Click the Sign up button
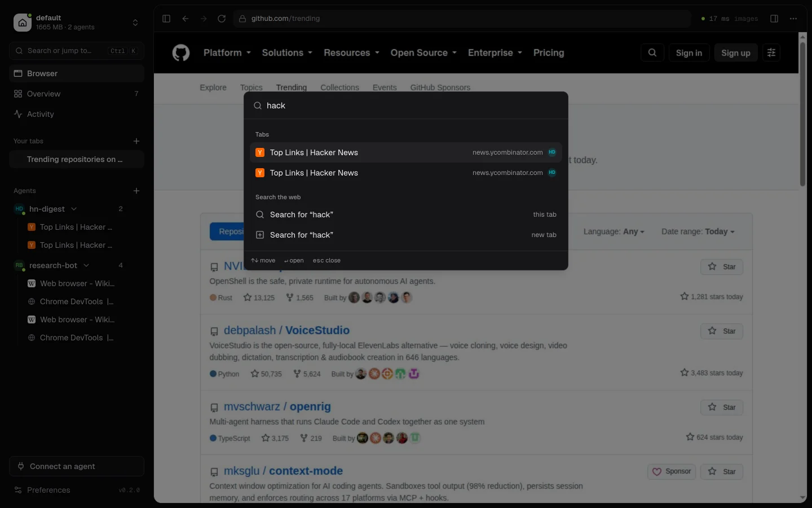812x508 pixels. tap(736, 52)
